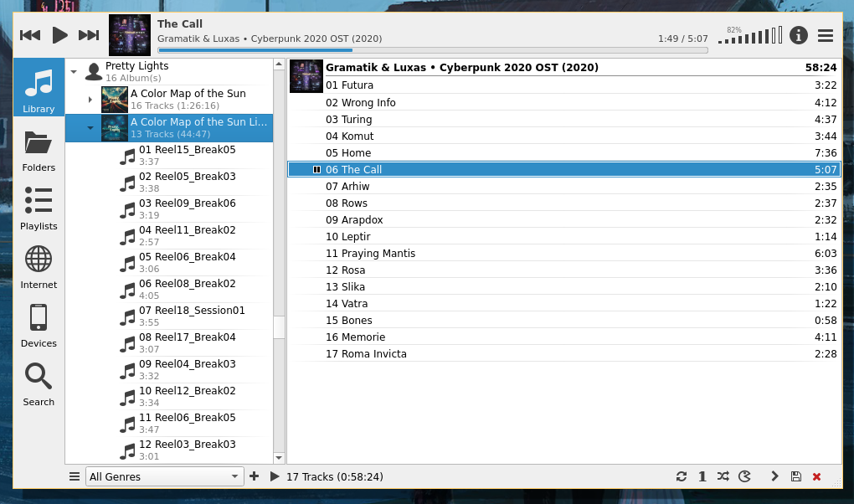Open the Search view
Screen dimensions: 854x504
pyautogui.click(x=39, y=385)
